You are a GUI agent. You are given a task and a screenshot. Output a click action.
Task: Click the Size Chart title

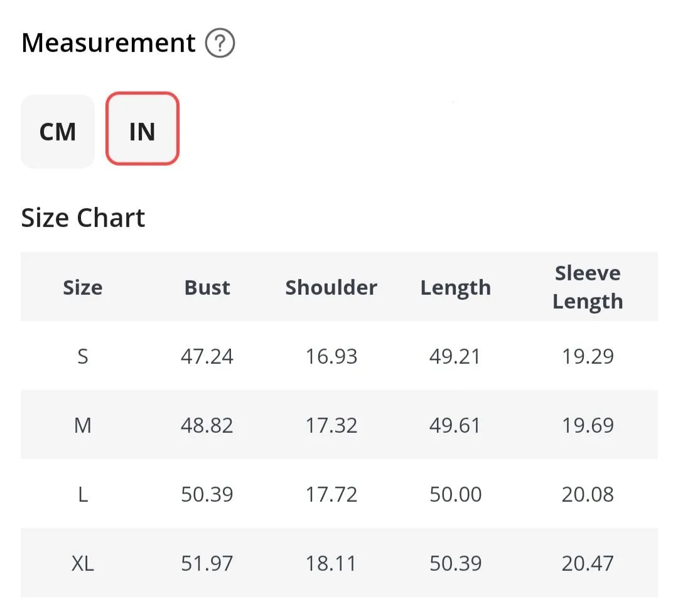click(83, 217)
